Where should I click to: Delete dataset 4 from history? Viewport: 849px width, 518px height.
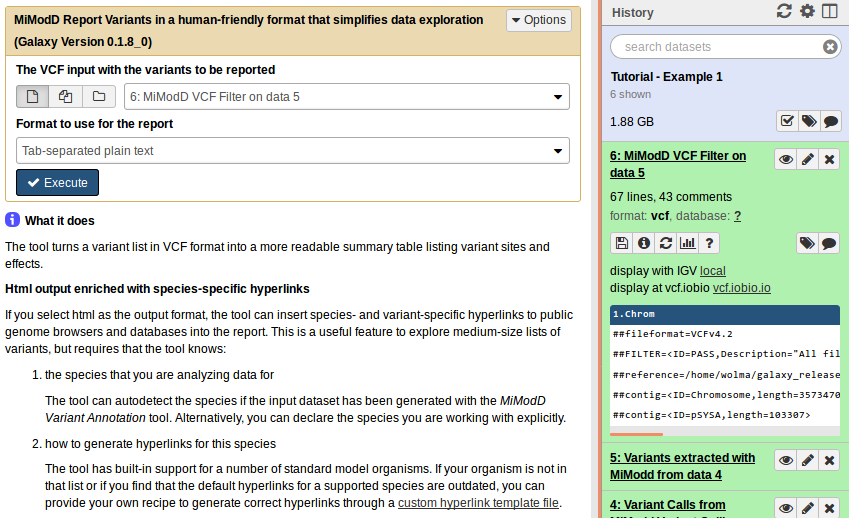pyautogui.click(x=829, y=508)
